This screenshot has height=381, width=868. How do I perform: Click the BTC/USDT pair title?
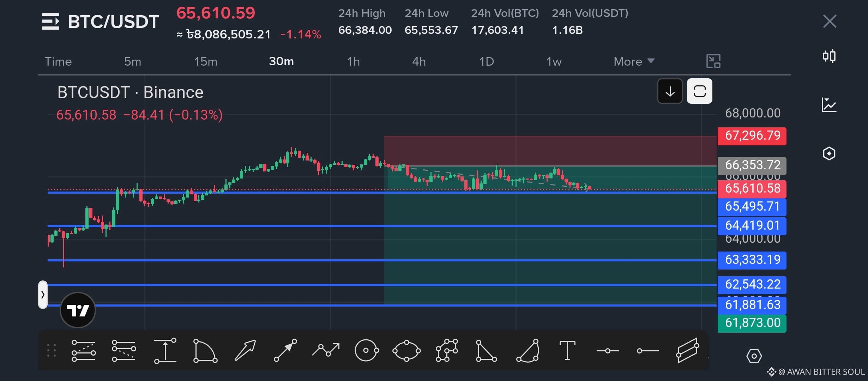coord(114,22)
